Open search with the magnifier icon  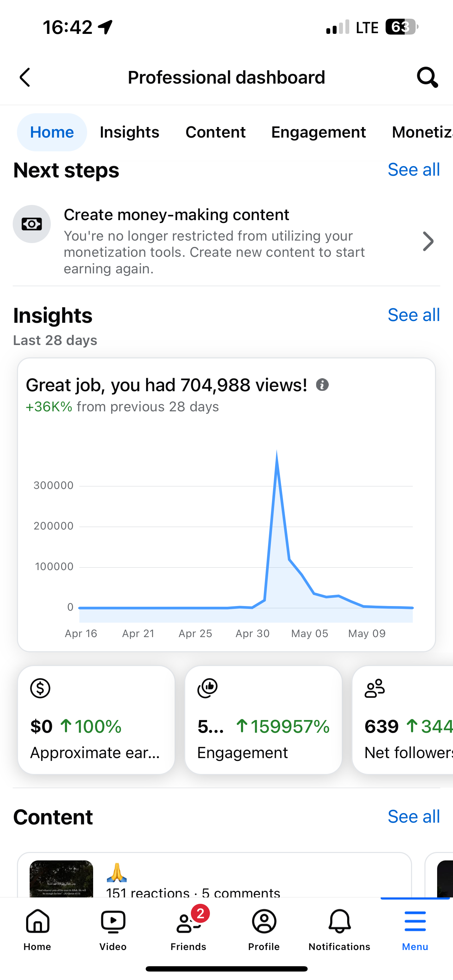click(428, 78)
